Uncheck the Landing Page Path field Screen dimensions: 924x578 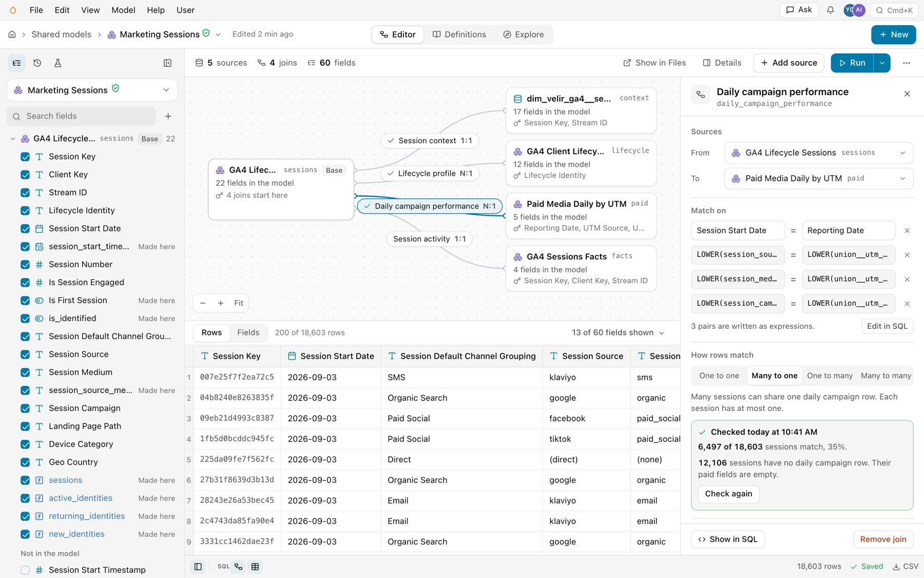pyautogui.click(x=25, y=426)
